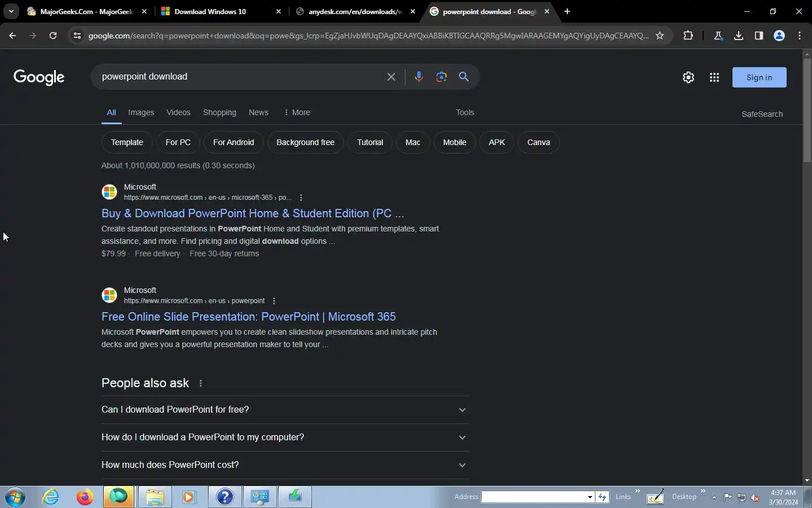Open Free Online Slide Presentation result
This screenshot has width=812, height=508.
249,317
